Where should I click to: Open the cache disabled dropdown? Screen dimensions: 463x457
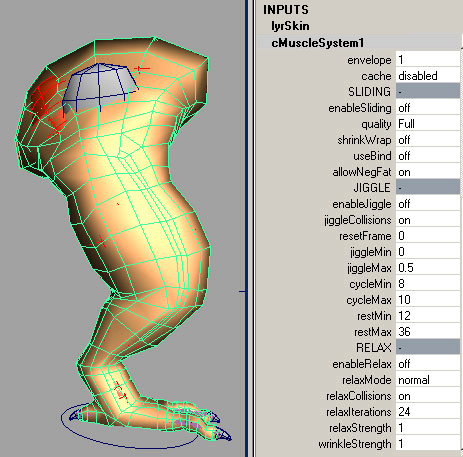pos(428,76)
